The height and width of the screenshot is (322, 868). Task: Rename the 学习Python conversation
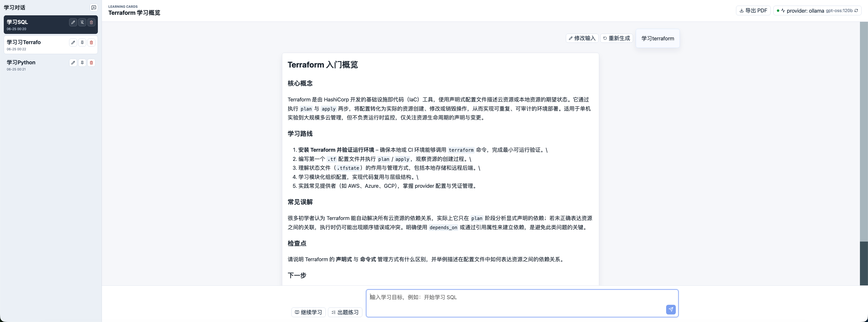click(73, 63)
